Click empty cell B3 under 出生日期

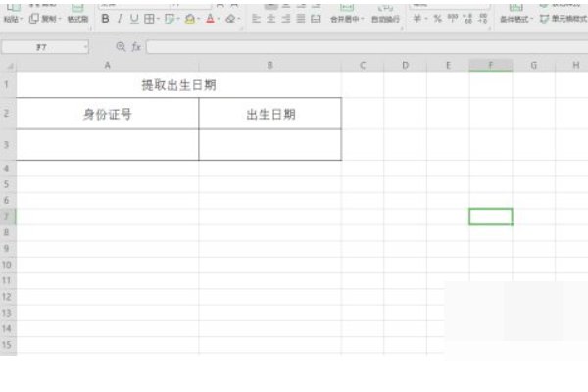tap(270, 145)
